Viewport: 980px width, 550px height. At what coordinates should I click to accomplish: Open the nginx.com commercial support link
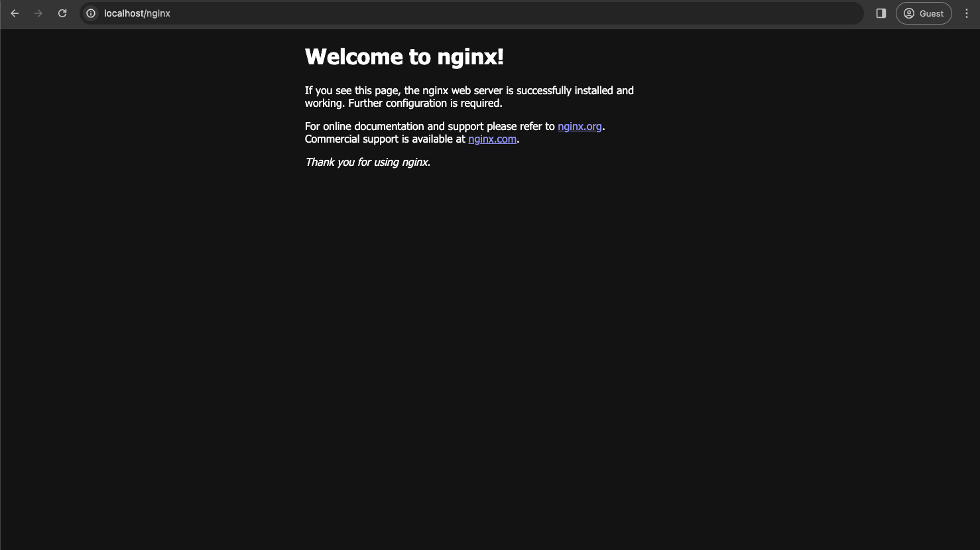pos(492,139)
